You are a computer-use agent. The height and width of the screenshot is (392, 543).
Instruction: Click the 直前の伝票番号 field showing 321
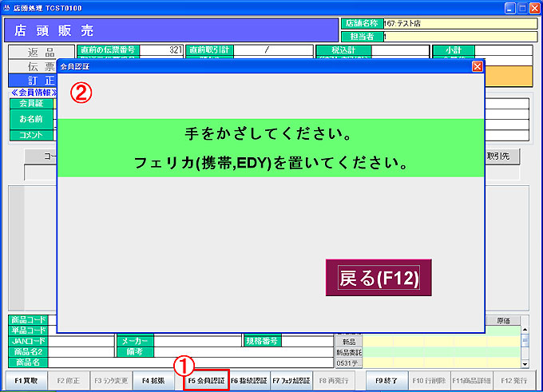coord(161,50)
